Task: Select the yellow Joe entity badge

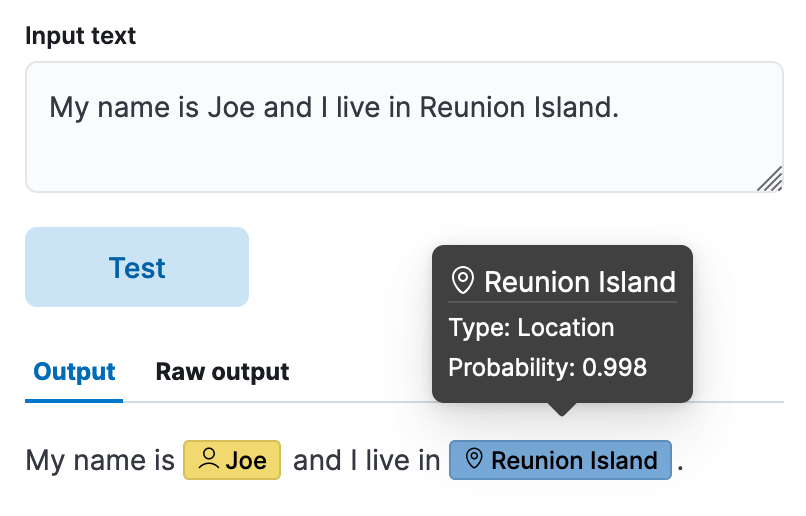Action: click(x=232, y=460)
